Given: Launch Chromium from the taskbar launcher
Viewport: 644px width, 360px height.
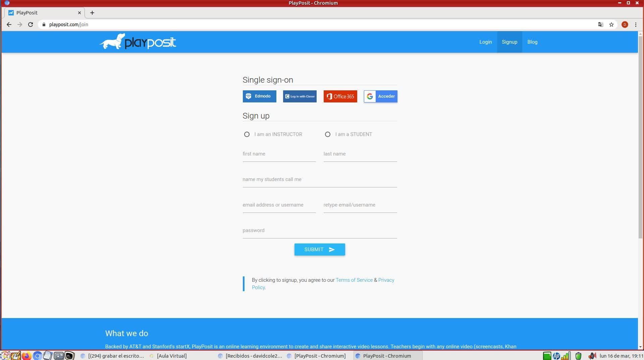Looking at the screenshot, I should pyautogui.click(x=37, y=356).
